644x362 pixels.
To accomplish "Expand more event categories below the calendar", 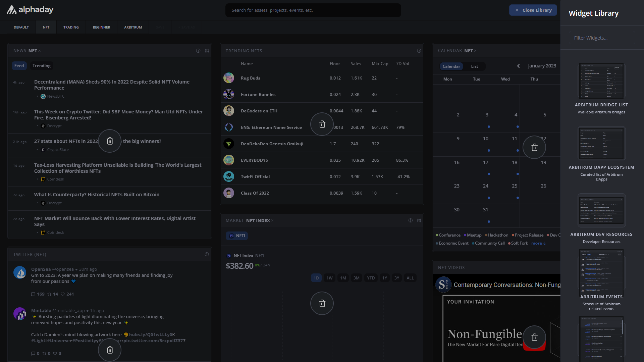I will [538, 243].
